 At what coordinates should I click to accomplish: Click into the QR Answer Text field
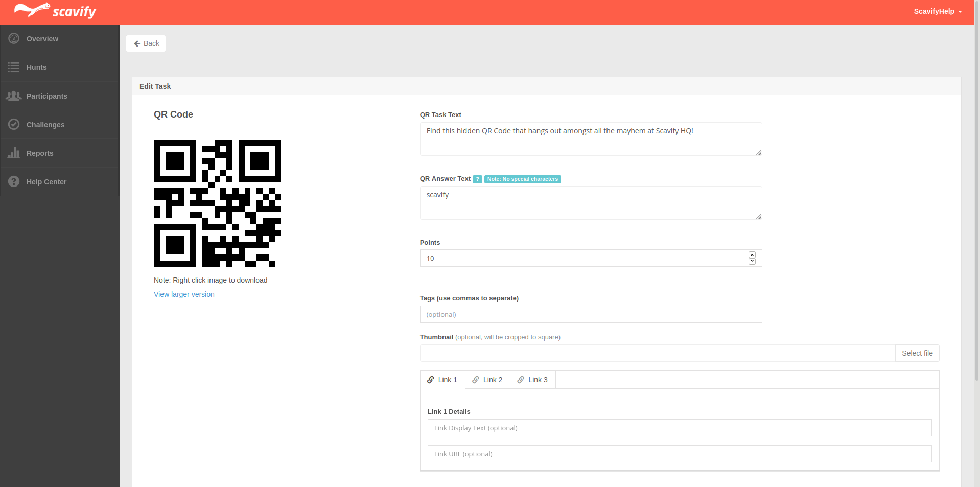click(591, 203)
